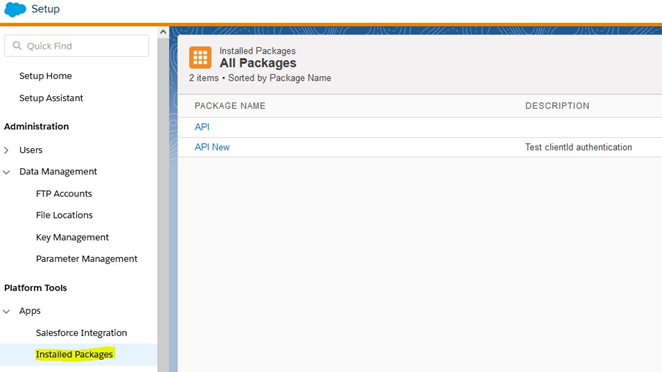The width and height of the screenshot is (662, 372).
Task: Click the sidebar vertical scrollbar
Action: (x=163, y=205)
